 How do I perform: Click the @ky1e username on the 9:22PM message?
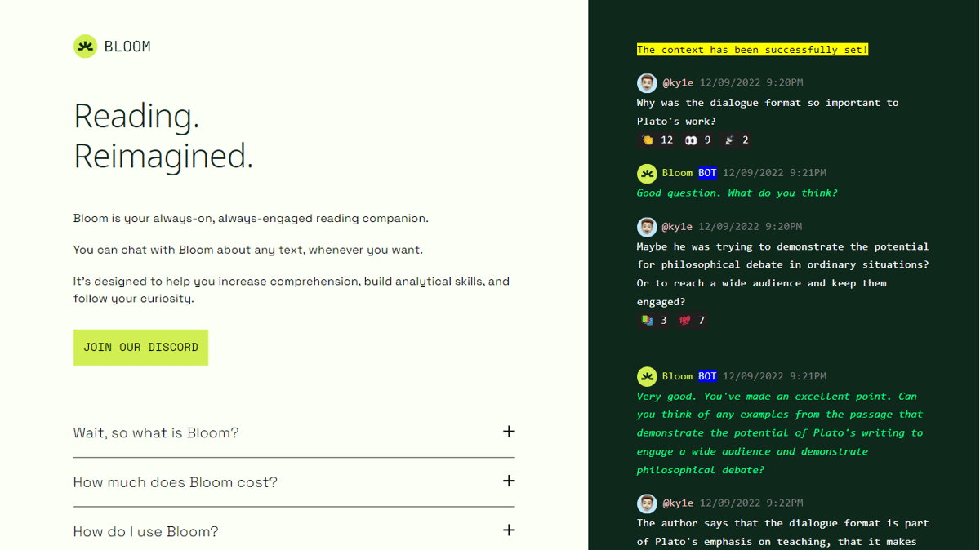click(x=678, y=503)
